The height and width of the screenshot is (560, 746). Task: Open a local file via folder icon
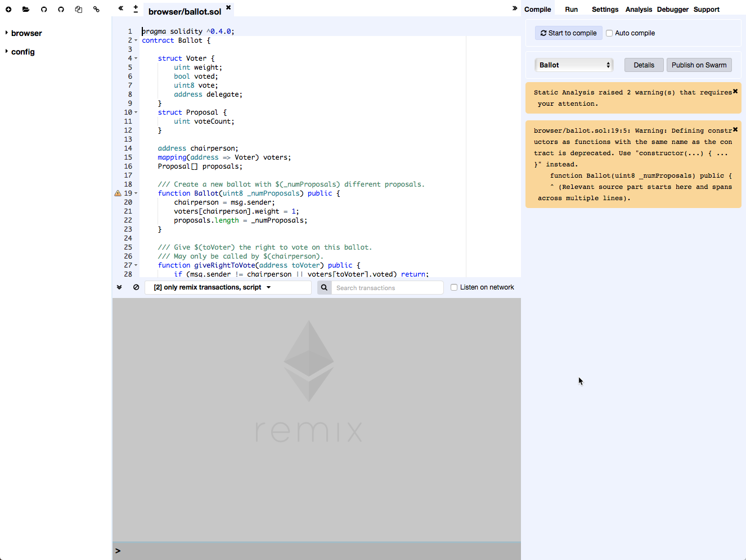point(26,10)
